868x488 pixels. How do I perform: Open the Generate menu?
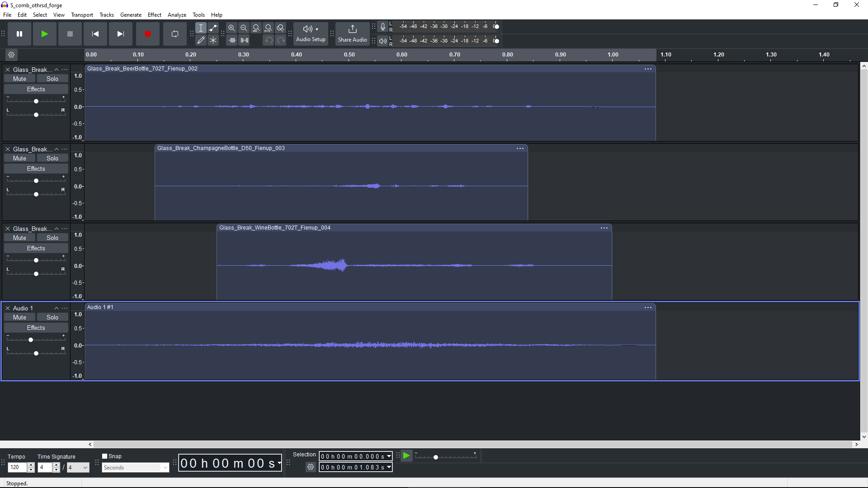click(131, 15)
